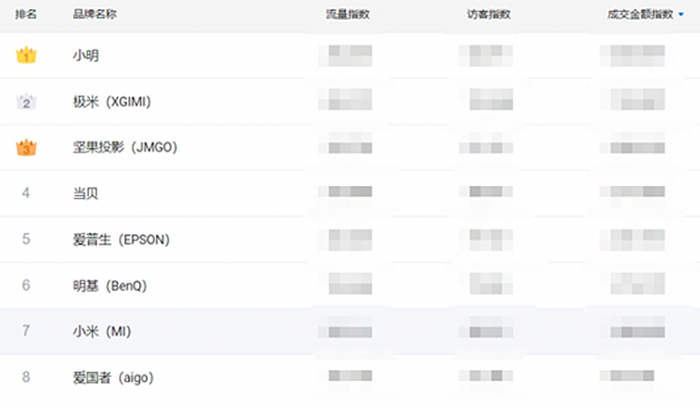700x409 pixels.
Task: Open brand 极米 (XGIMI)
Action: coord(112,102)
